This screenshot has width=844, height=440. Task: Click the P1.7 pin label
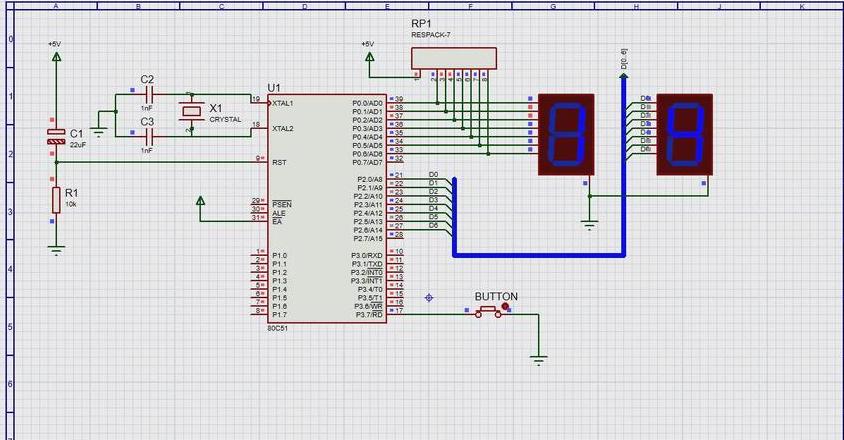(279, 315)
